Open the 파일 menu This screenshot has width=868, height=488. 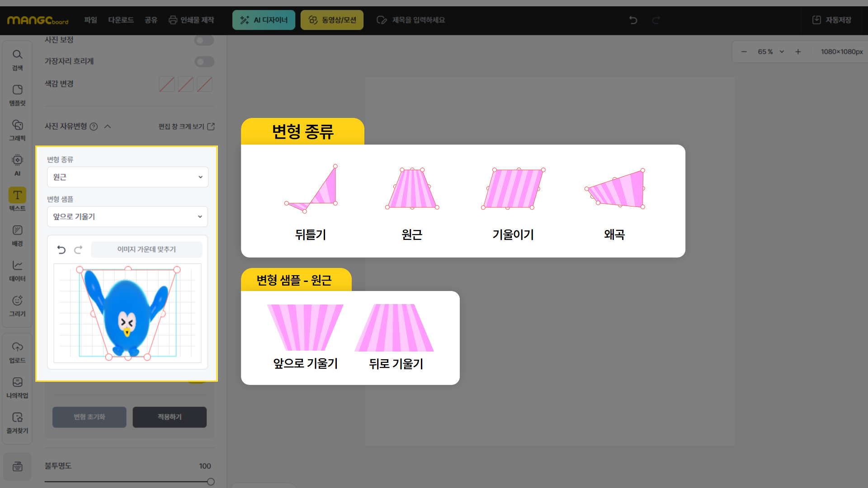point(90,20)
